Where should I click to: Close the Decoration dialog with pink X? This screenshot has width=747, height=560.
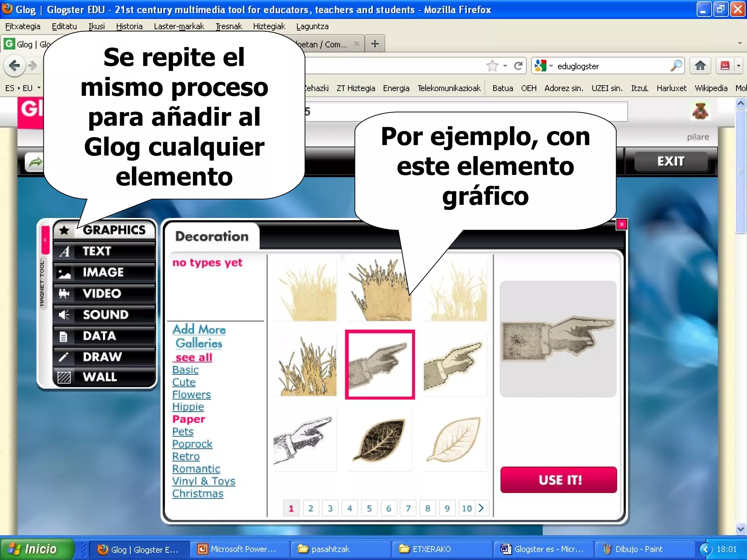coord(622,224)
